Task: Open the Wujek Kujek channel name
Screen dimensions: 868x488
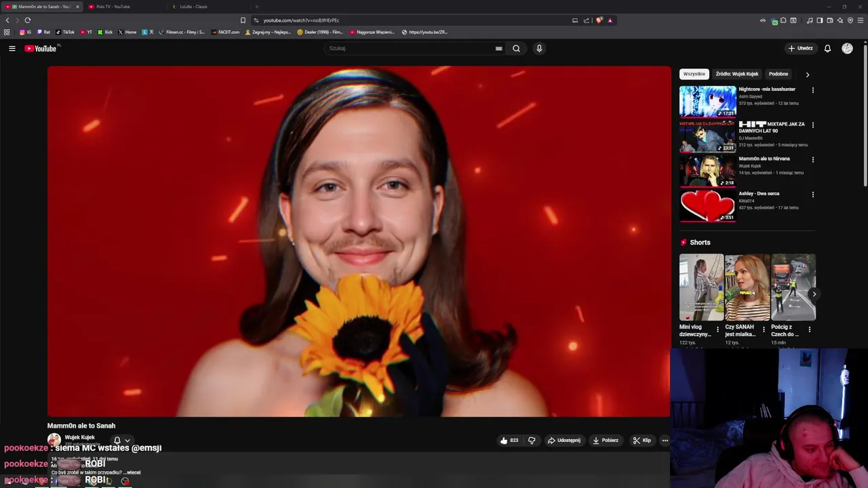Action: 79,437
